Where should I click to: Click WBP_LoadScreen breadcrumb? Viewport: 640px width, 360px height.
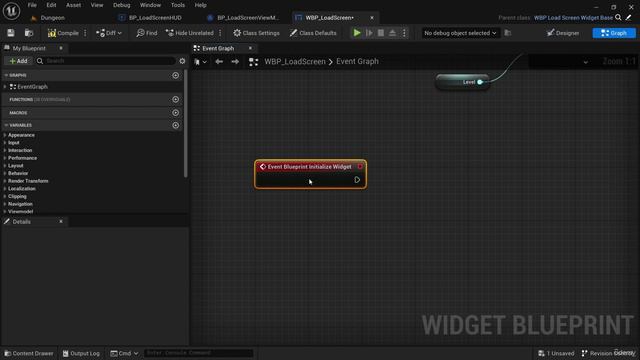295,62
